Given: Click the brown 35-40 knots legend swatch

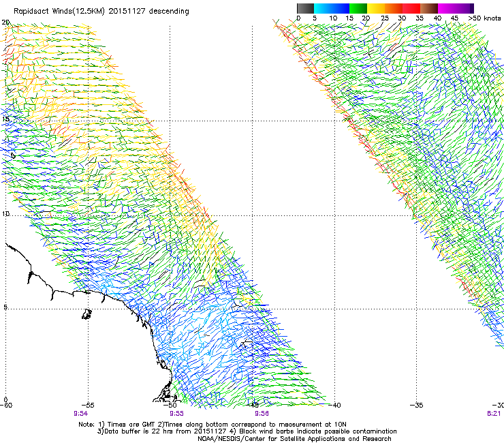Looking at the screenshot, I should [429, 8].
